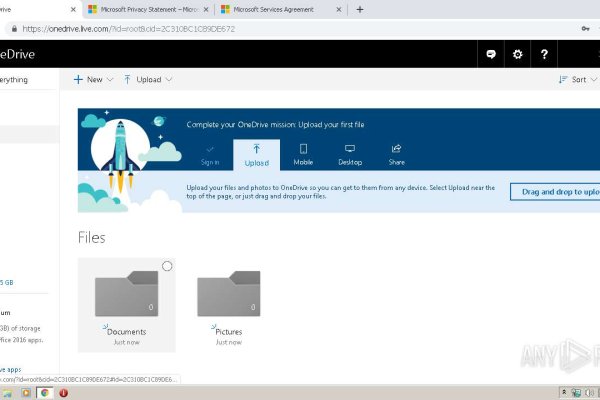Click the Help question mark icon

[544, 54]
